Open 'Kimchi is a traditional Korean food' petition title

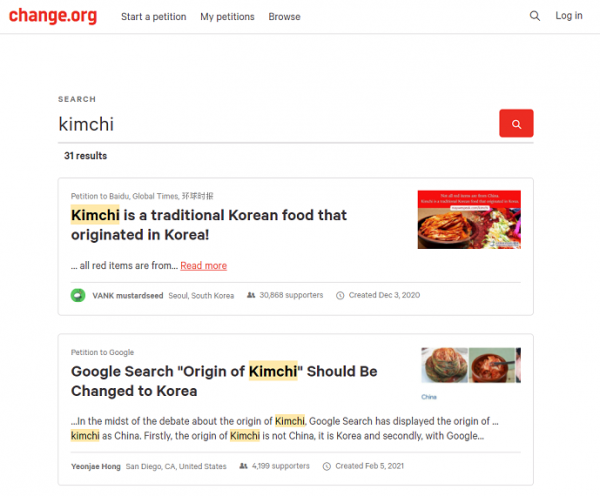[x=209, y=225]
